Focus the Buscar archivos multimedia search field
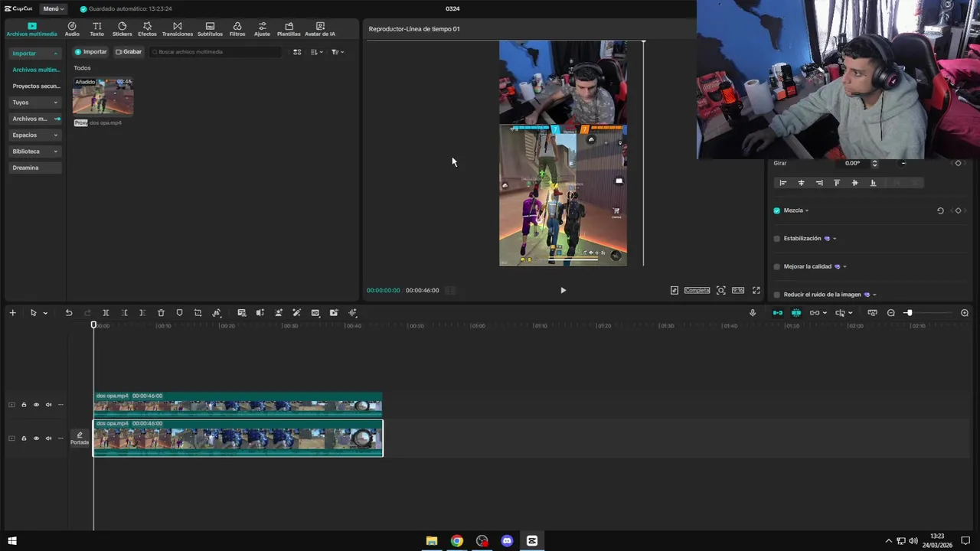The height and width of the screenshot is (551, 980). tap(216, 52)
